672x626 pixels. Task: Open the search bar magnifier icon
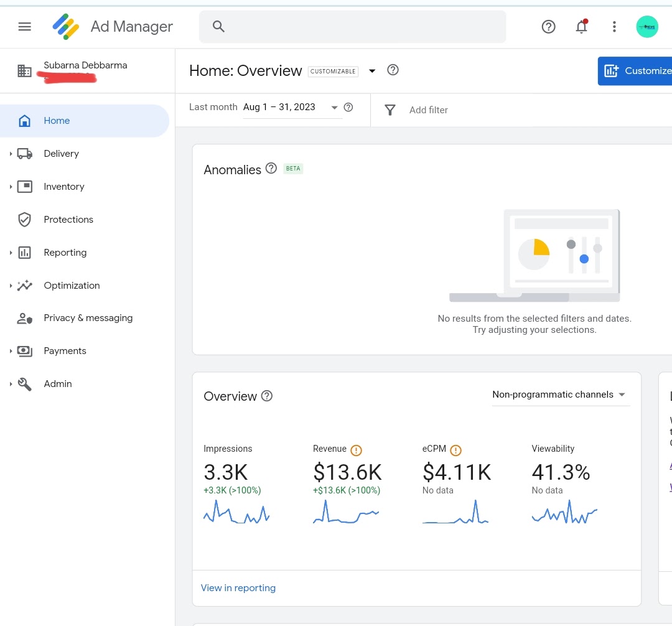[218, 26]
